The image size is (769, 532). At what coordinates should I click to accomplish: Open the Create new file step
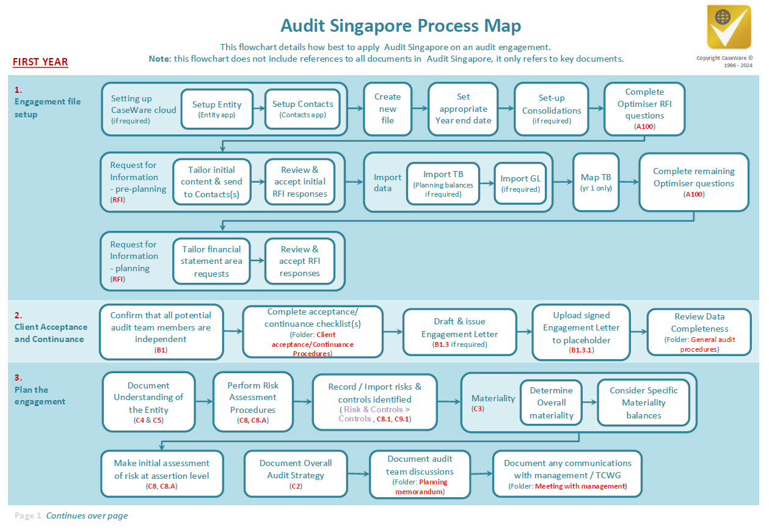(387, 109)
